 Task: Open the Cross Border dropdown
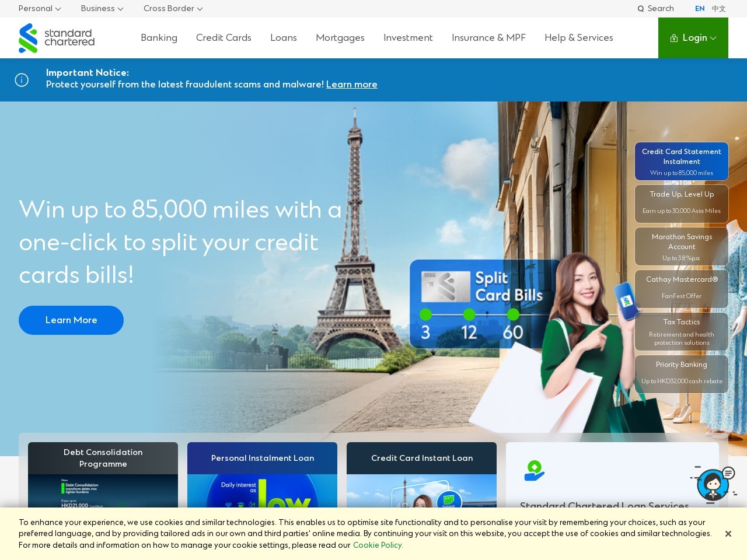coord(173,9)
